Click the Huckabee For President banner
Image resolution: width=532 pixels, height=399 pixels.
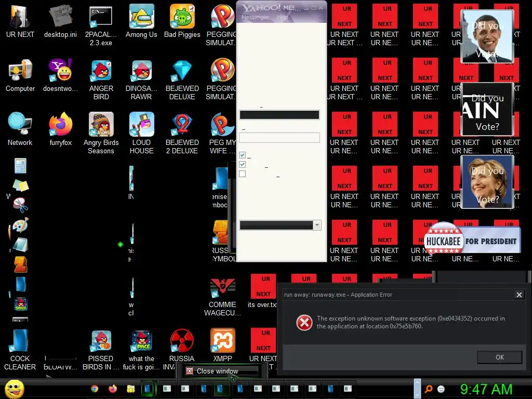click(472, 241)
